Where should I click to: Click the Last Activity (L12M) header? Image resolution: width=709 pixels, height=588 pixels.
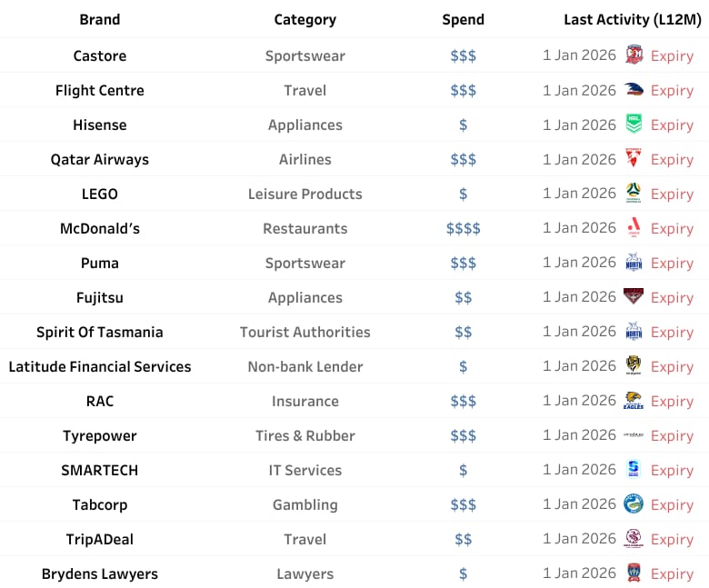(x=633, y=19)
